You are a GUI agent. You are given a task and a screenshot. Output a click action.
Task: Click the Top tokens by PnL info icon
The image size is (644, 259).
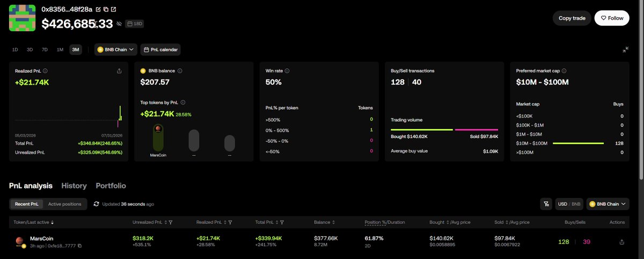184,102
